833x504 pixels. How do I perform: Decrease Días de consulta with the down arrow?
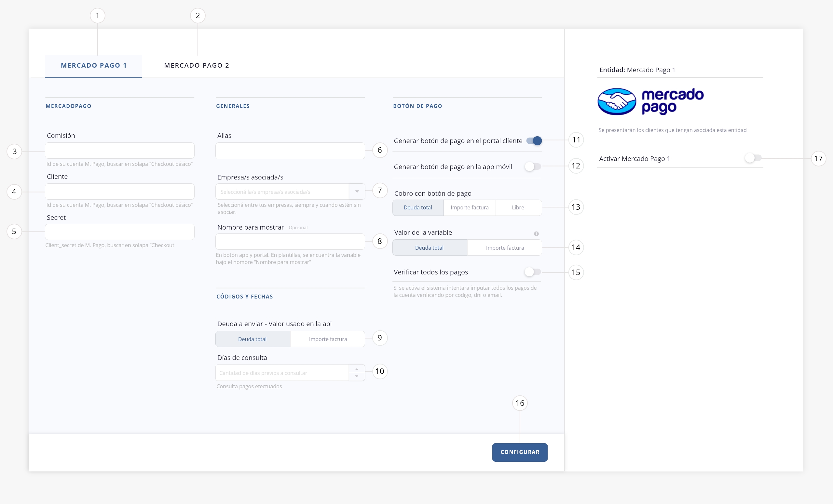pos(357,376)
